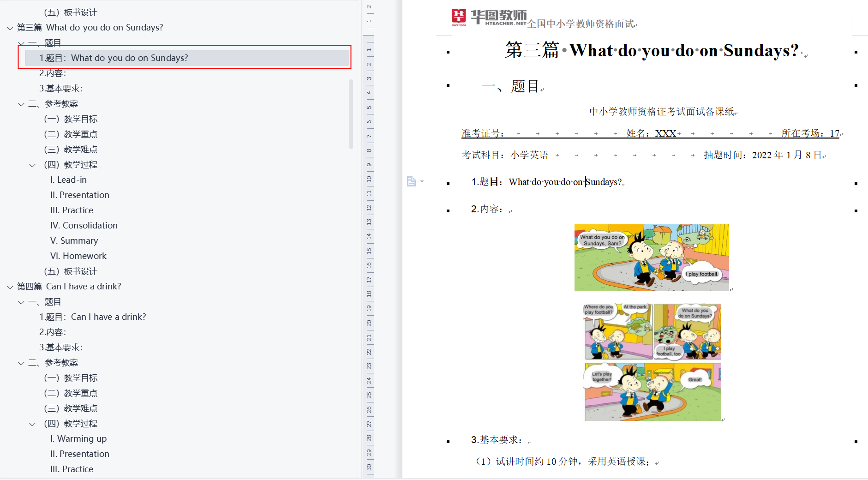This screenshot has height=480, width=868.
Task: Click the document icon left of the title line
Action: pyautogui.click(x=411, y=181)
